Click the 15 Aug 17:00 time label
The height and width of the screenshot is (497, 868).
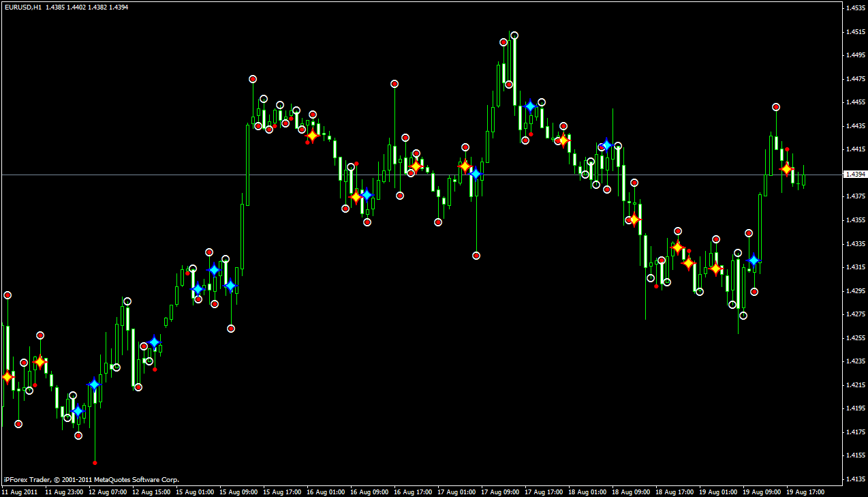point(282,492)
